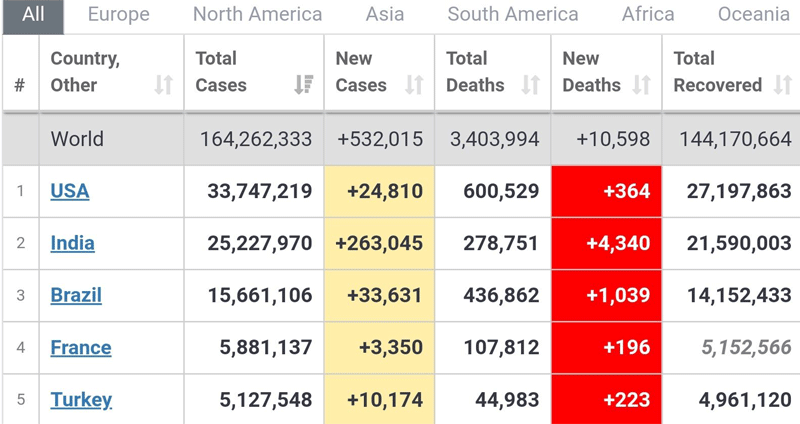Open Brazil country page link
Viewport: 800px width, 424px height.
pos(76,296)
